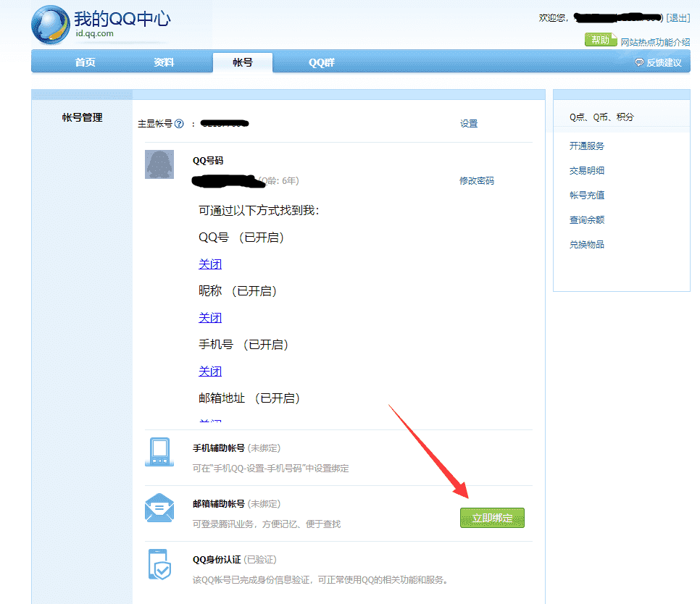
Task: Select 帐号管理 in the left menu
Action: [82, 117]
